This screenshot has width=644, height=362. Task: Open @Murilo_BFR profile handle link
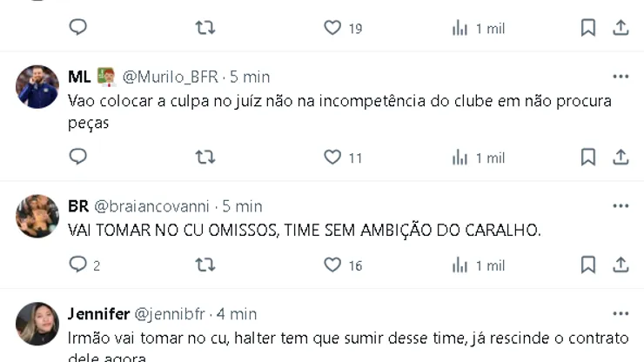(172, 77)
